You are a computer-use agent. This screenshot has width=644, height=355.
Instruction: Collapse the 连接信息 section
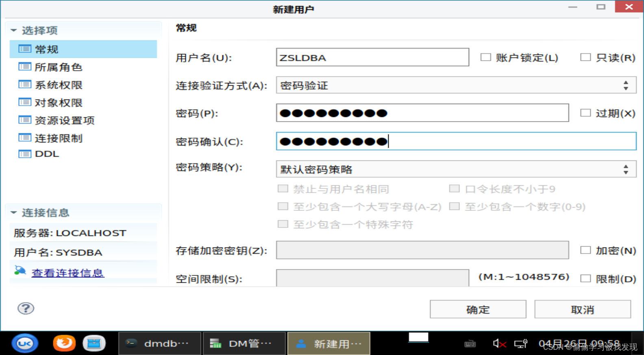tap(14, 212)
